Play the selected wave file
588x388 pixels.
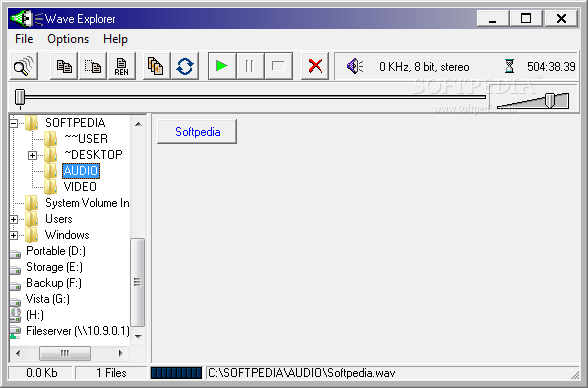click(222, 66)
